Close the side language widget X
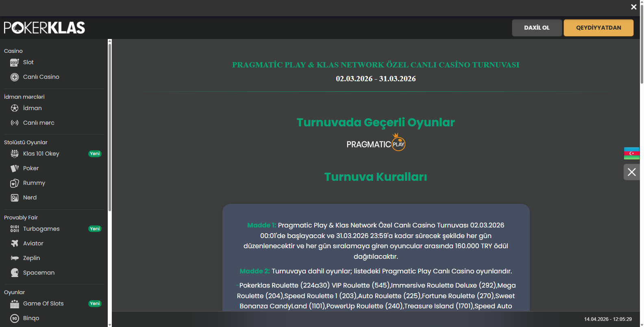Image resolution: width=644 pixels, height=327 pixels. pos(631,172)
